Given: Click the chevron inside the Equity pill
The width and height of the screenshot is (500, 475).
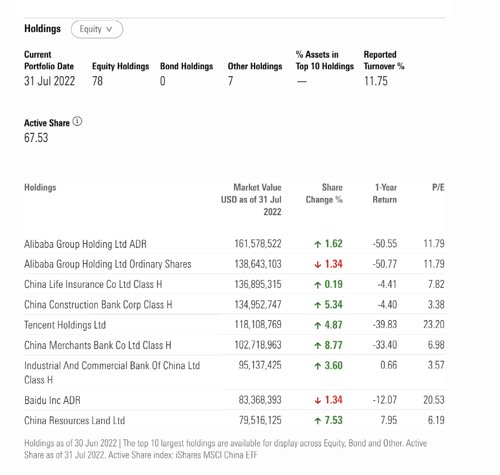Looking at the screenshot, I should pyautogui.click(x=109, y=29).
